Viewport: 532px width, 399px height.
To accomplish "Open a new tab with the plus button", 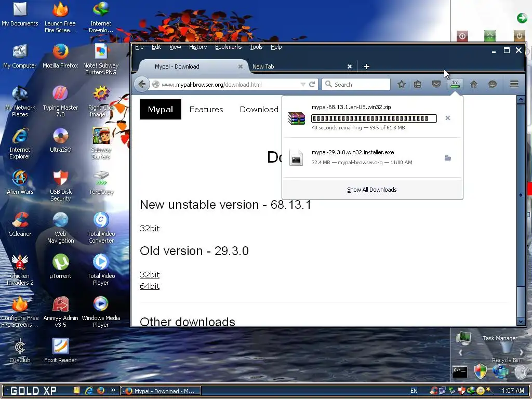I will (x=366, y=66).
